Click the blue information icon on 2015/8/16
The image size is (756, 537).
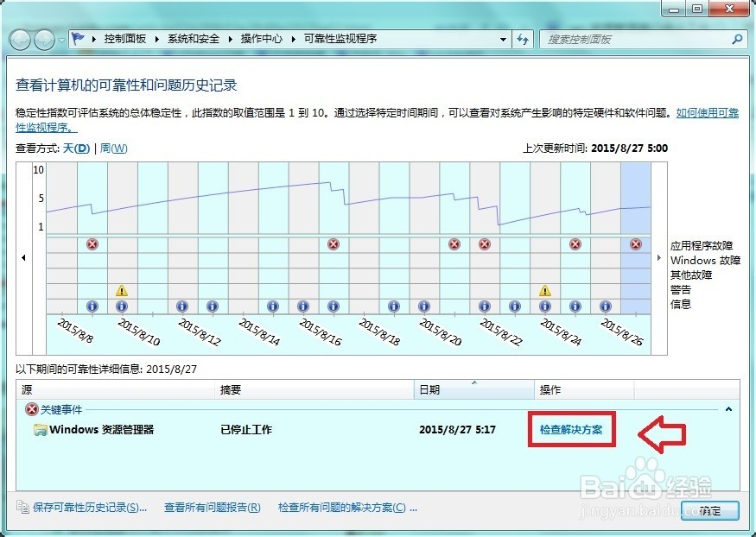302,306
